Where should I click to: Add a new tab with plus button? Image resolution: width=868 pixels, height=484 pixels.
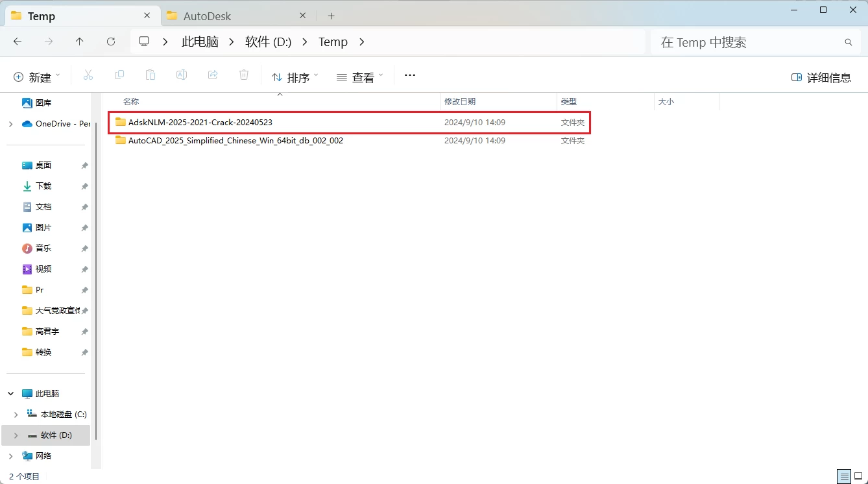331,16
